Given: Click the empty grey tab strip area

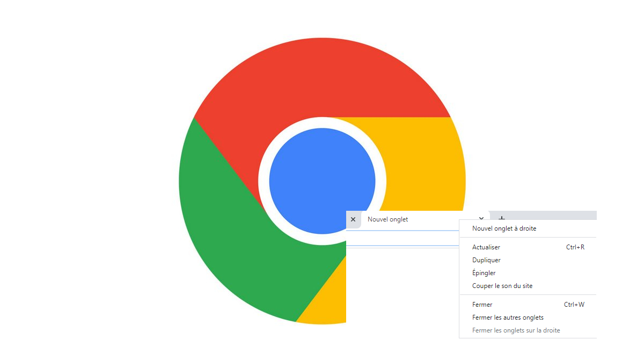Looking at the screenshot, I should coord(553,215).
